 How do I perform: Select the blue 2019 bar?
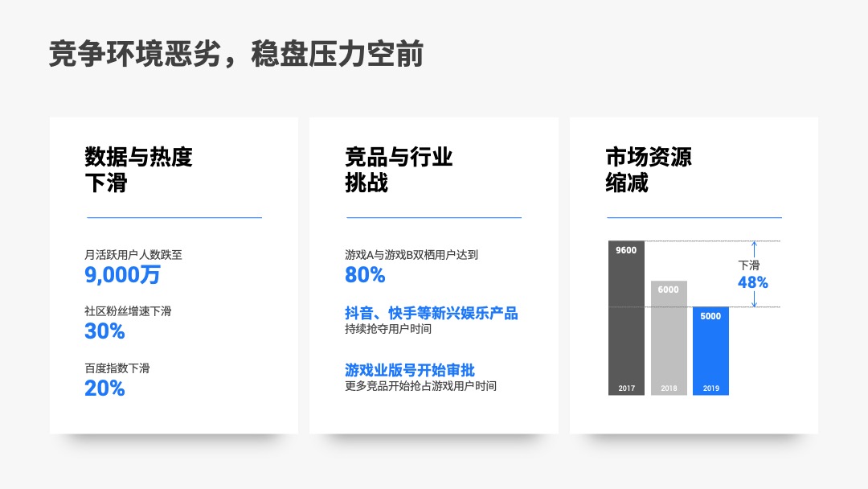click(710, 351)
